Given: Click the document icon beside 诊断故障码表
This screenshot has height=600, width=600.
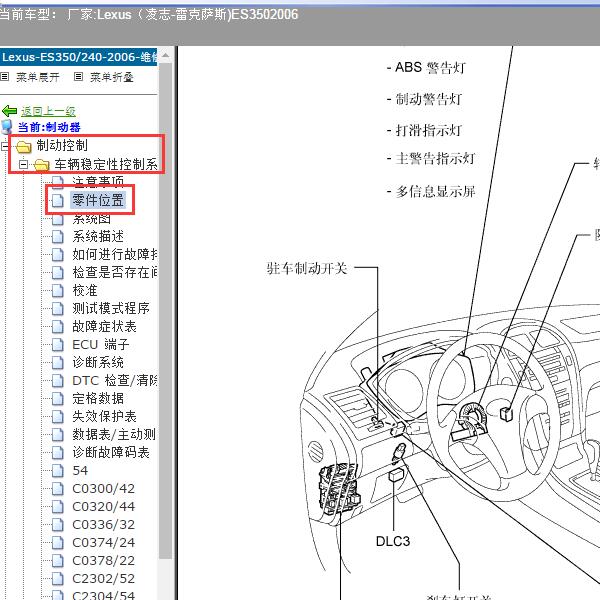Looking at the screenshot, I should 58,453.
